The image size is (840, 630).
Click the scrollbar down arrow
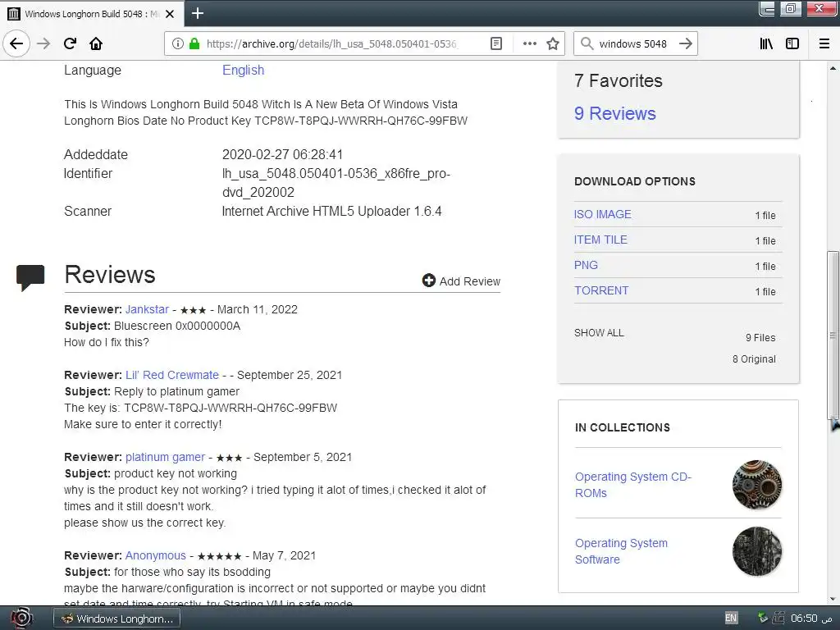pyautogui.click(x=833, y=598)
